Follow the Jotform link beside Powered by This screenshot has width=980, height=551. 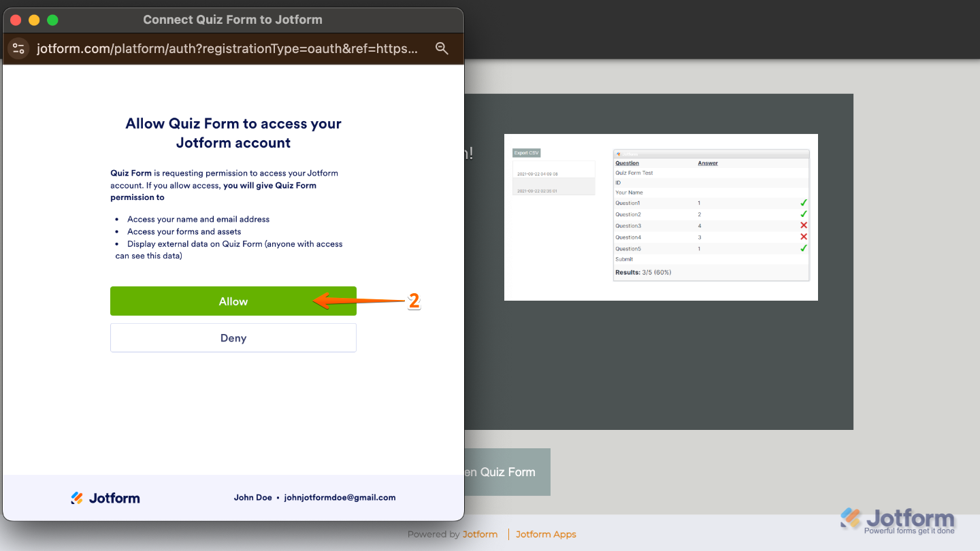pyautogui.click(x=480, y=535)
